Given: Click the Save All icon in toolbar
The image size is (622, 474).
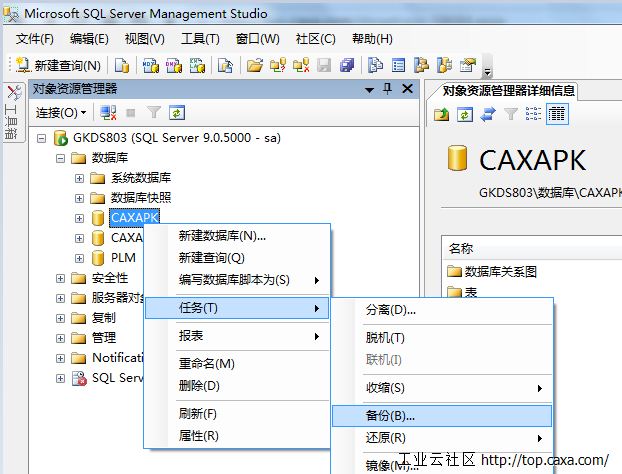Looking at the screenshot, I should coord(346,65).
